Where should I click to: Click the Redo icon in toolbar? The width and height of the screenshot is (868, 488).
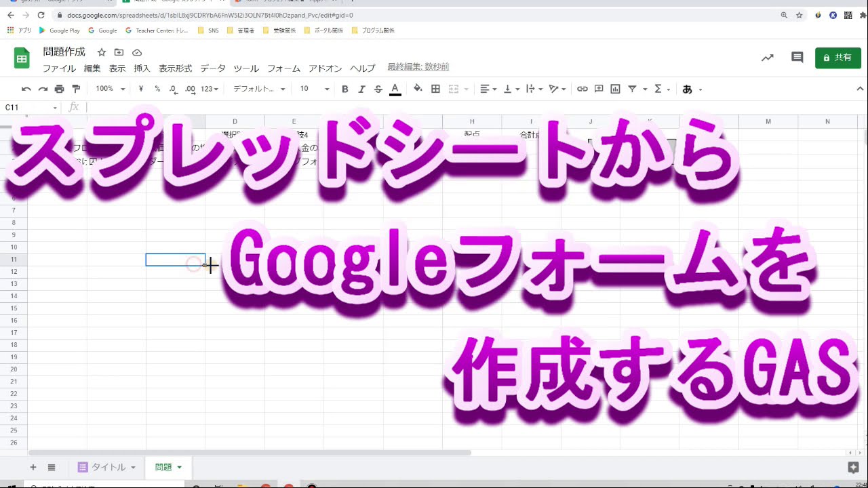click(43, 89)
